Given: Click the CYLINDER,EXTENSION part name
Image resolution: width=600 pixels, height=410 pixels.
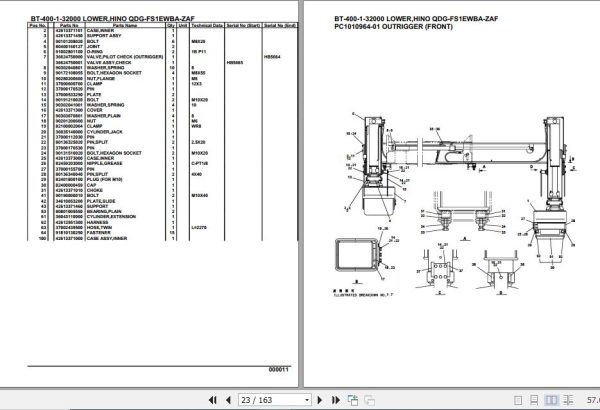Looking at the screenshot, I should pyautogui.click(x=111, y=217).
